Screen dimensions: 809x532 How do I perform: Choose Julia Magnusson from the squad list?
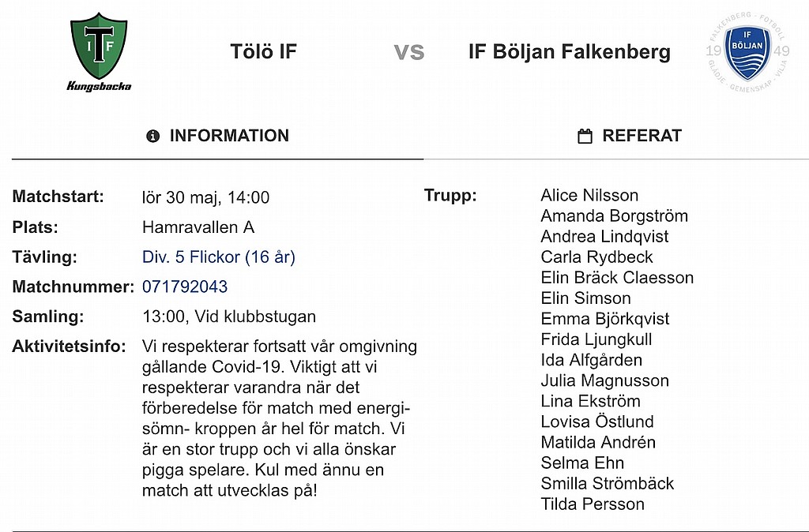pyautogui.click(x=604, y=380)
